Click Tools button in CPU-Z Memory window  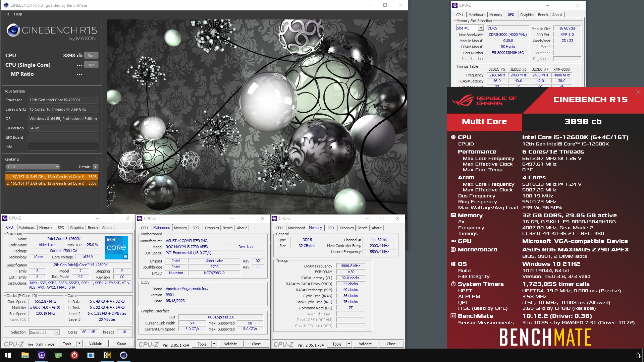click(x=336, y=344)
